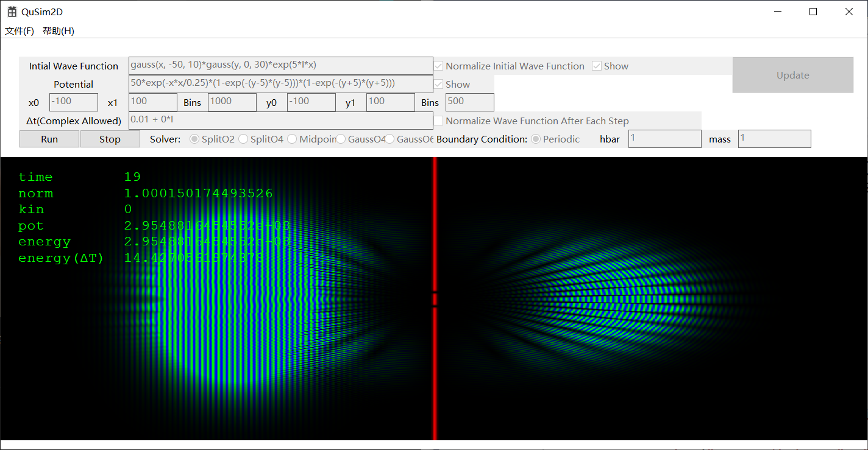This screenshot has height=450, width=868.
Task: Select the Midpoint solver radio button
Action: [x=292, y=139]
